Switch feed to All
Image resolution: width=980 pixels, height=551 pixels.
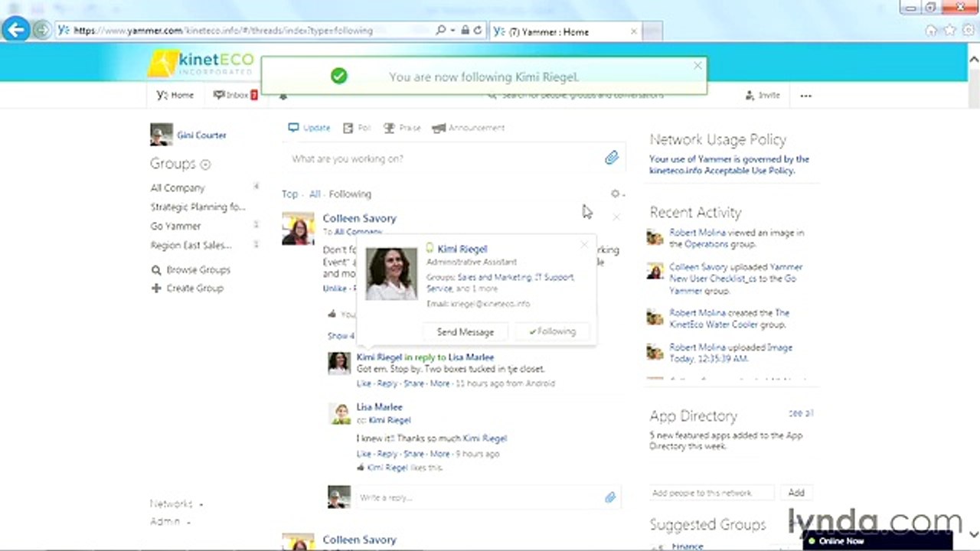[315, 194]
